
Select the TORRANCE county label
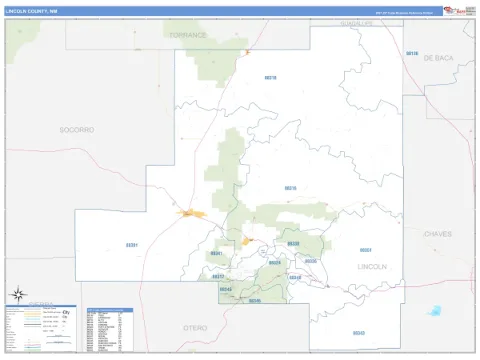pyautogui.click(x=187, y=35)
